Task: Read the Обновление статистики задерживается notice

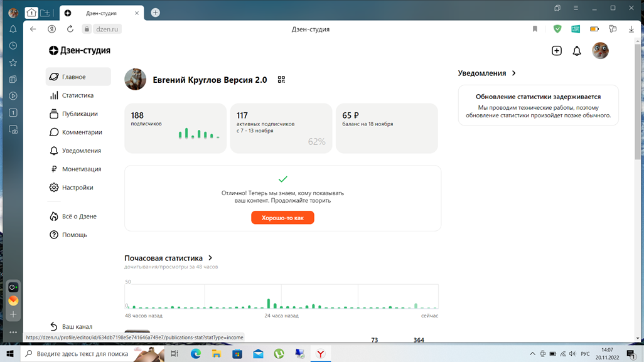Action: 538,105
